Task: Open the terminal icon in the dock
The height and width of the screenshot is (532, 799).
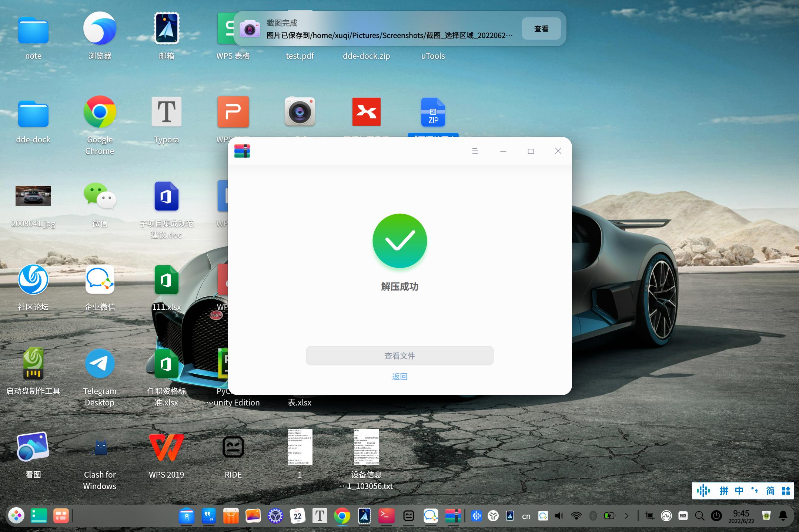Action: coord(386,516)
